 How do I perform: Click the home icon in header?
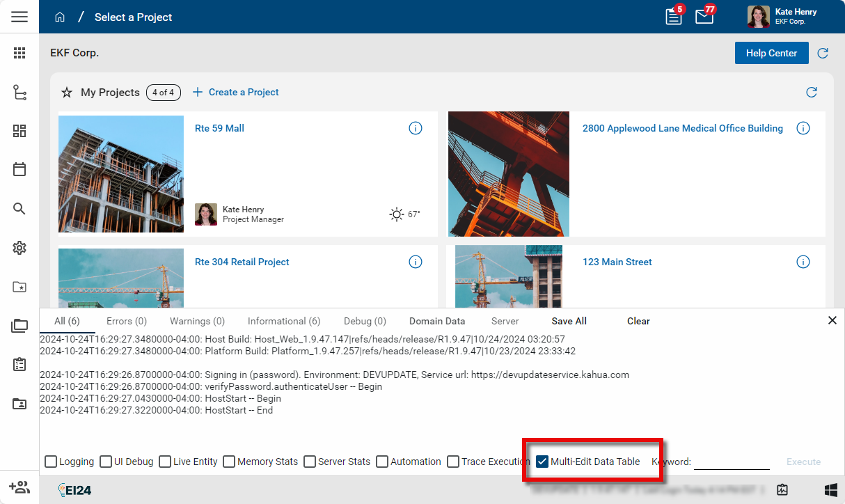click(x=60, y=17)
